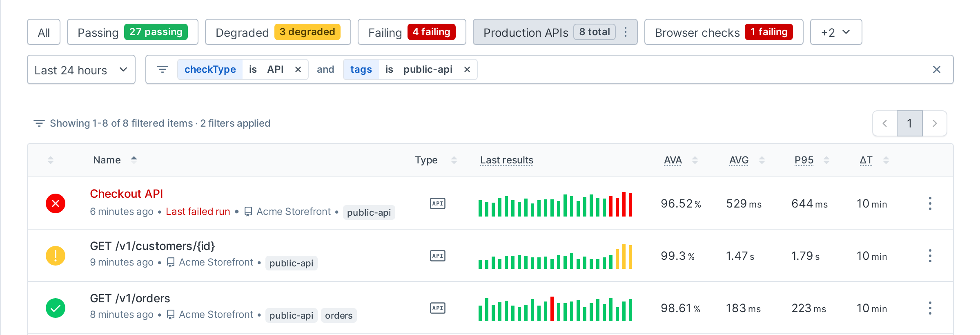980x335 pixels.
Task: Select the Browser checks tab
Action: click(x=724, y=32)
